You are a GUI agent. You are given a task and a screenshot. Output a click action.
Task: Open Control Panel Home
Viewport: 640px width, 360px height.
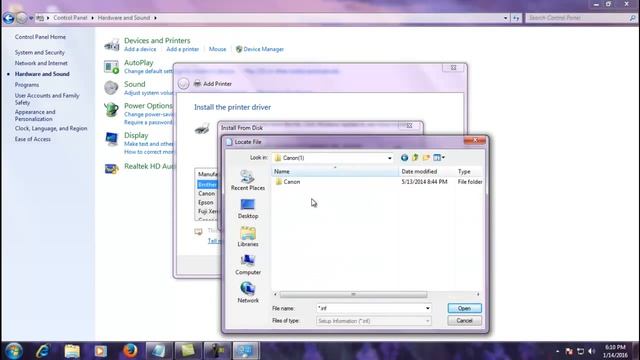pyautogui.click(x=40, y=37)
